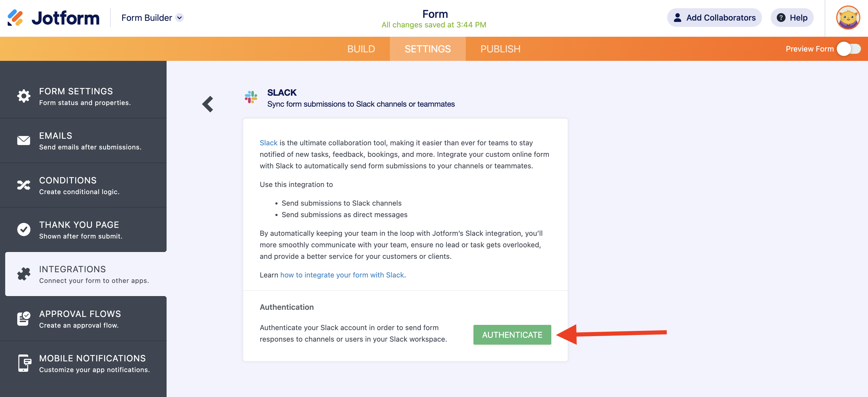This screenshot has width=868, height=397.
Task: Expand the Form Builder dropdown
Action: point(179,18)
